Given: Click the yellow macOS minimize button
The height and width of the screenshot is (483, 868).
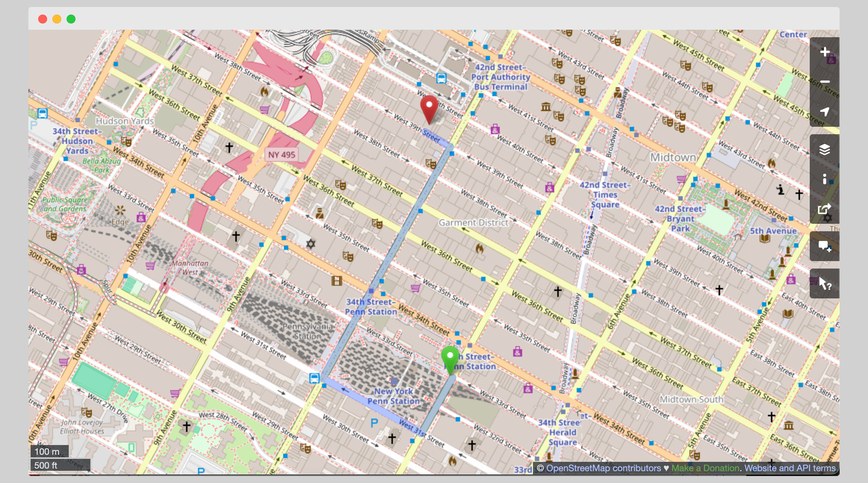Looking at the screenshot, I should click(x=57, y=19).
